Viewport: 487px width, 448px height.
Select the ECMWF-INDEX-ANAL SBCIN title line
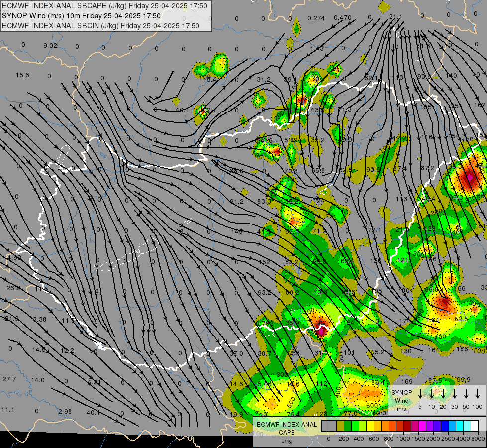click(100, 26)
